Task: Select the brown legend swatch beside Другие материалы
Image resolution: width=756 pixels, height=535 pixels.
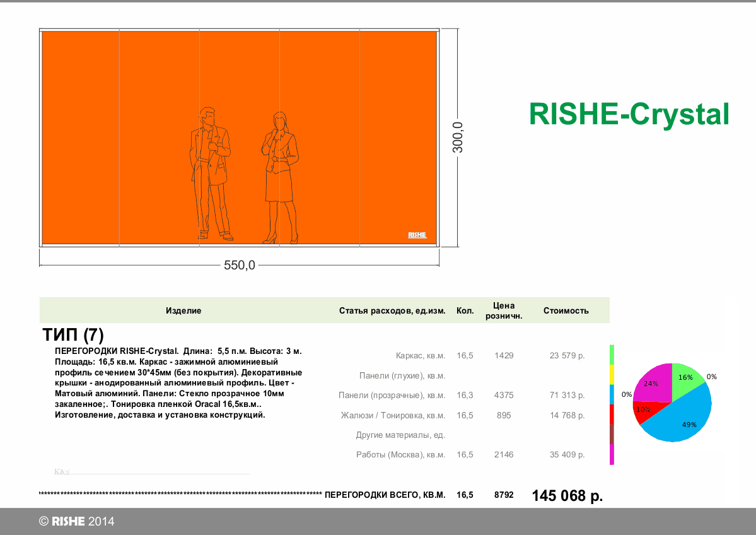Action: (612, 433)
